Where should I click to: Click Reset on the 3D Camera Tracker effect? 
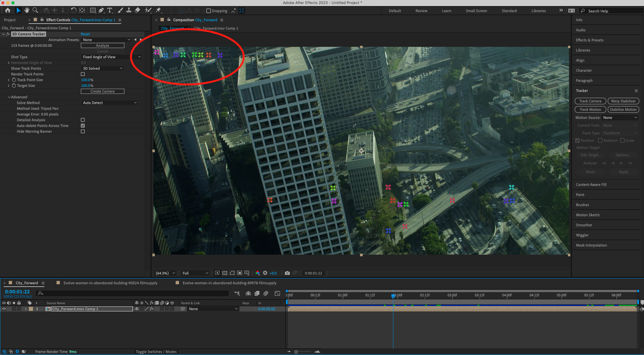coord(85,34)
